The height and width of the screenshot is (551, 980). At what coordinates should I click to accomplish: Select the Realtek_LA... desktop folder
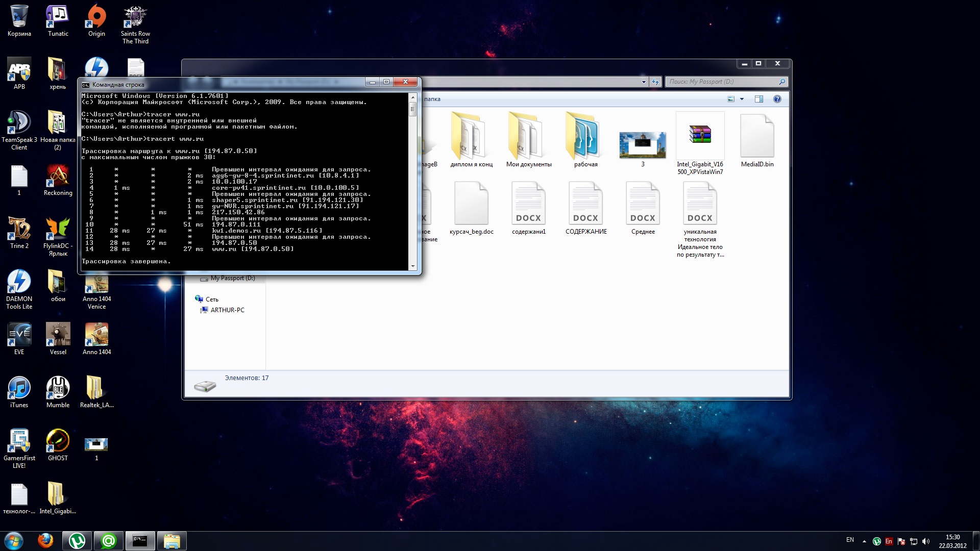click(96, 392)
